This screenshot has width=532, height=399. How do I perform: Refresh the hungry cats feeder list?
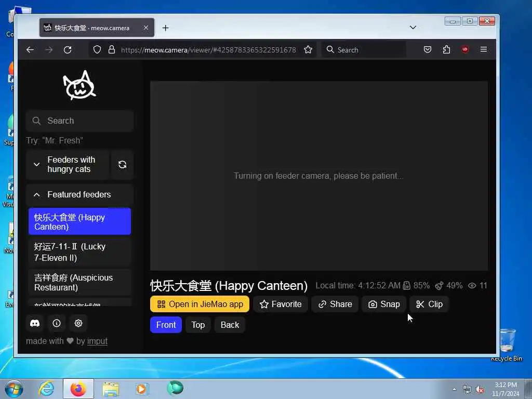(123, 165)
